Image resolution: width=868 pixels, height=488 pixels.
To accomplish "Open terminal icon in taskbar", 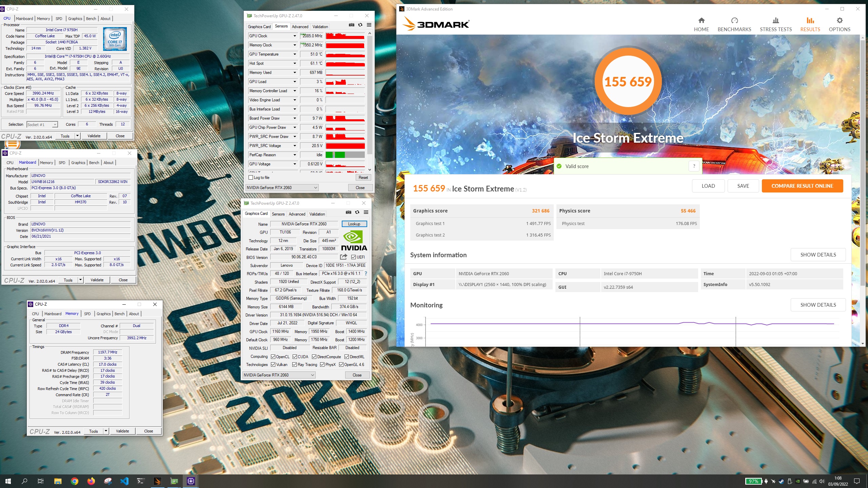I will pos(141,481).
